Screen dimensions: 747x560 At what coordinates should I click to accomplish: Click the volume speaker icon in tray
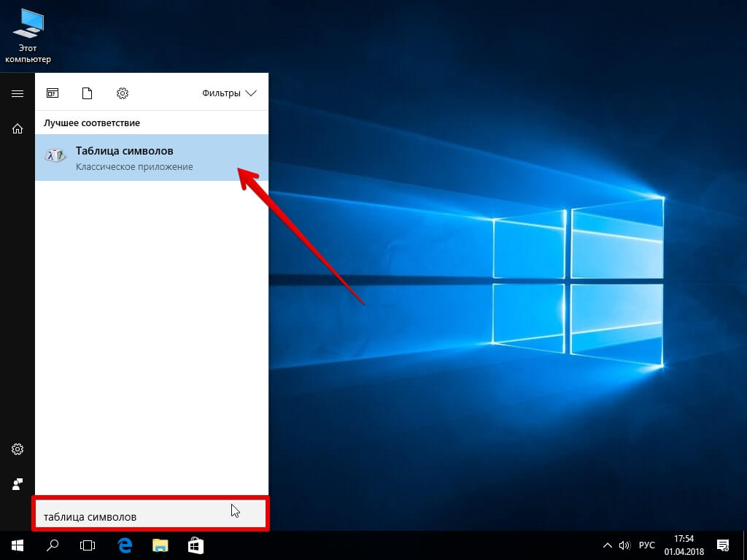coord(624,545)
